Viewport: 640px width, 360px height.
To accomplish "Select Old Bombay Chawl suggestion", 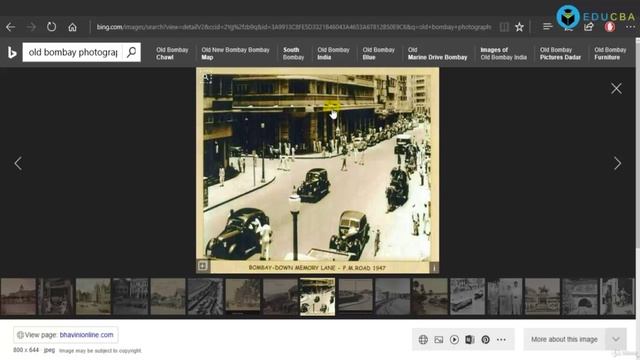I will (x=172, y=53).
